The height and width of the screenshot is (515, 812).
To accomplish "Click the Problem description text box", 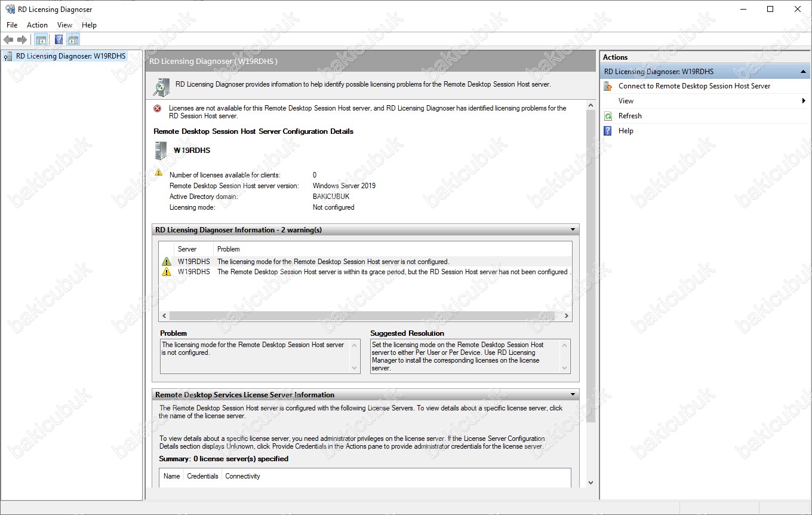I will tap(260, 357).
